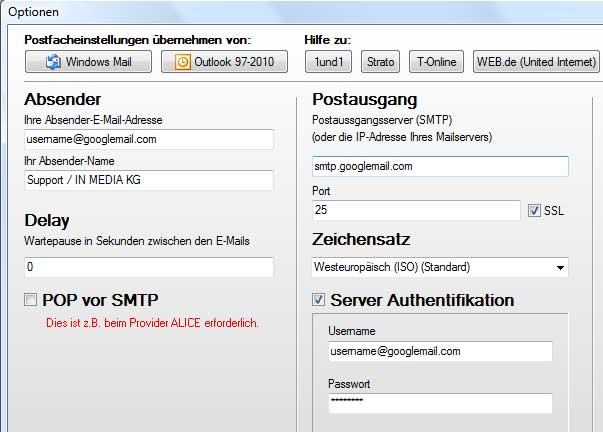Image resolution: width=603 pixels, height=432 pixels.
Task: Enable the POP vor SMTP checkbox
Action: coord(30,300)
